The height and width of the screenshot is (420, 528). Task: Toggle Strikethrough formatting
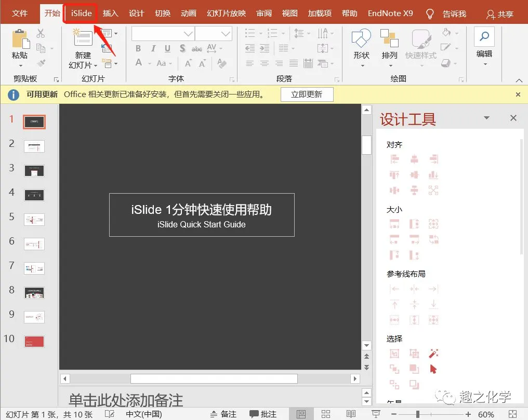(x=196, y=49)
